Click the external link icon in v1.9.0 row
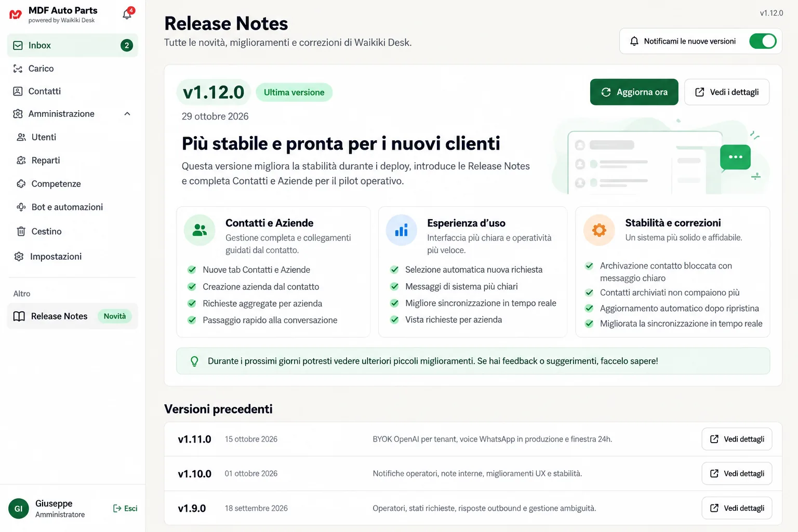The image size is (798, 532). pyautogui.click(x=714, y=508)
